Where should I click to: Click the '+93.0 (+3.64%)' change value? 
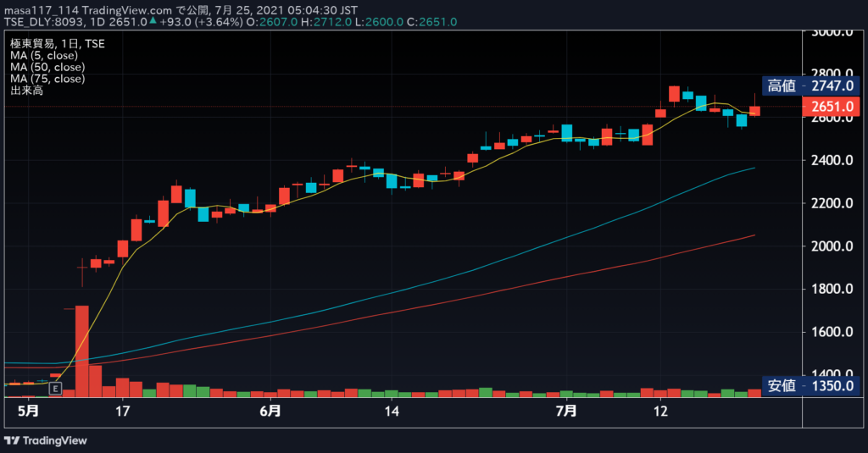tap(201, 22)
